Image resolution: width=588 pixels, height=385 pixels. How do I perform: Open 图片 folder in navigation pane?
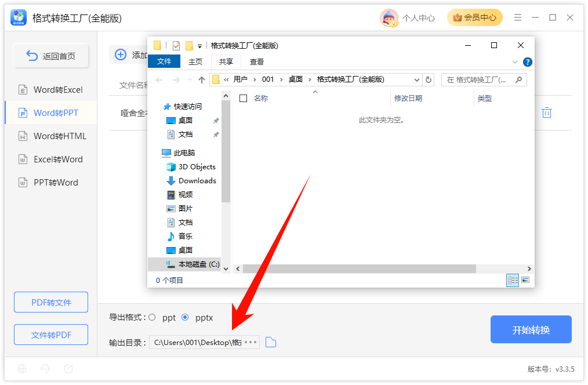(x=180, y=208)
